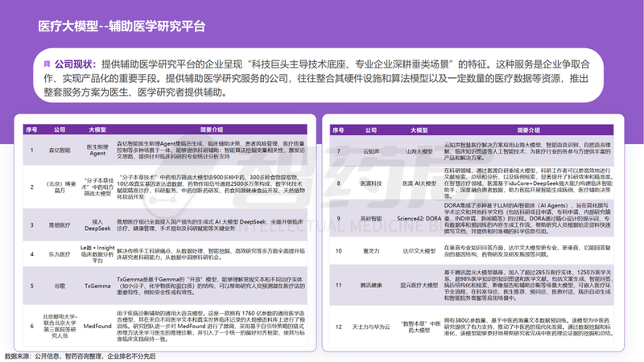This screenshot has height=362, width=644.
Task: Click the description starting 森亿智能医生助理Agent集病历生成
Action: point(211,150)
